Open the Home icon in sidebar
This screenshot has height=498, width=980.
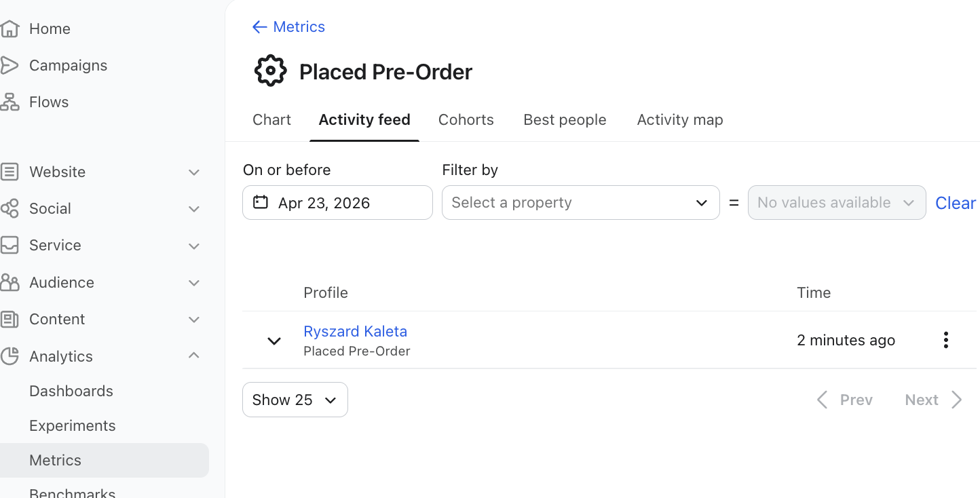click(9, 28)
